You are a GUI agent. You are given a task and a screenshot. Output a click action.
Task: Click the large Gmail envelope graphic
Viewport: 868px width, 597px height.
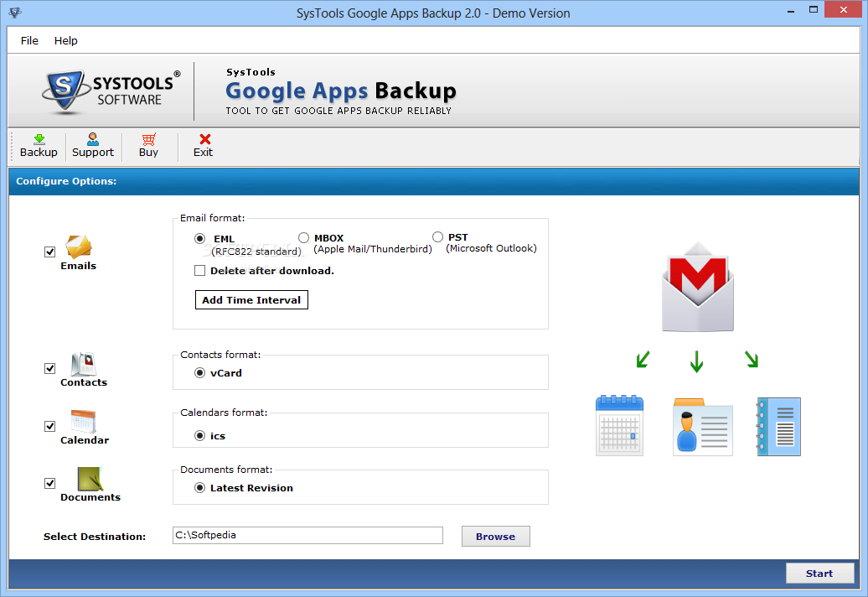click(698, 286)
